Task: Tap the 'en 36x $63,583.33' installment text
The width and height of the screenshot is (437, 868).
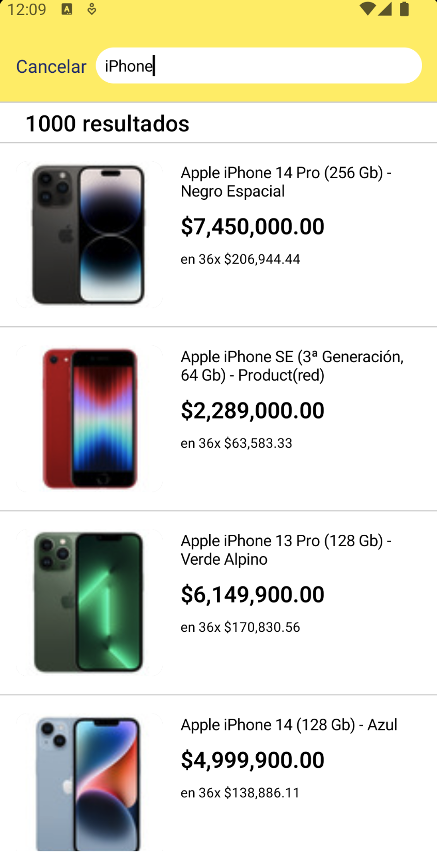Action: [236, 443]
